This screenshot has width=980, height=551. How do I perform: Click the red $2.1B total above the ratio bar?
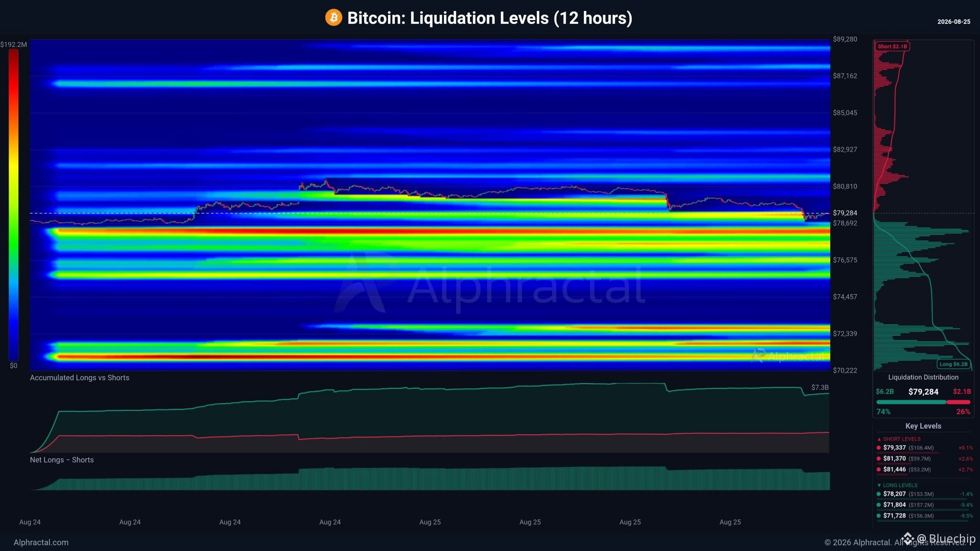(x=962, y=392)
